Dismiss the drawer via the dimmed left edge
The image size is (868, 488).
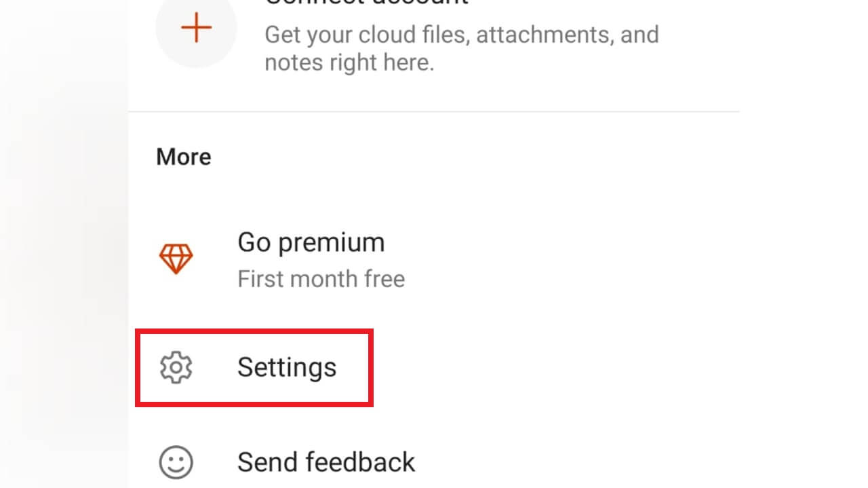pyautogui.click(x=64, y=244)
